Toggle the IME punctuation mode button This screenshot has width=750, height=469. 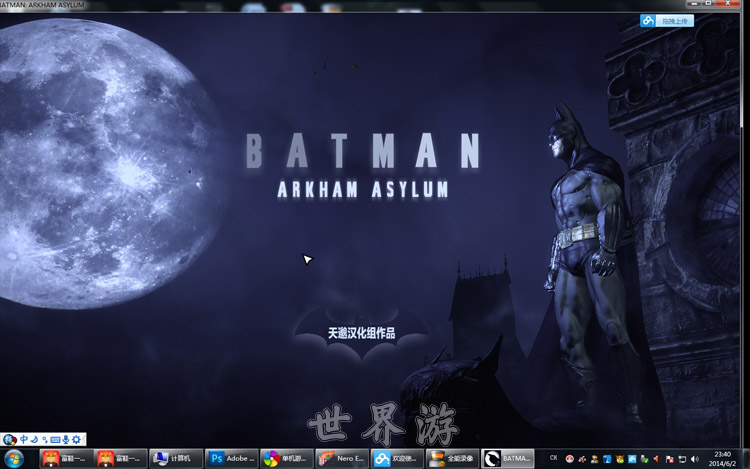[44, 439]
